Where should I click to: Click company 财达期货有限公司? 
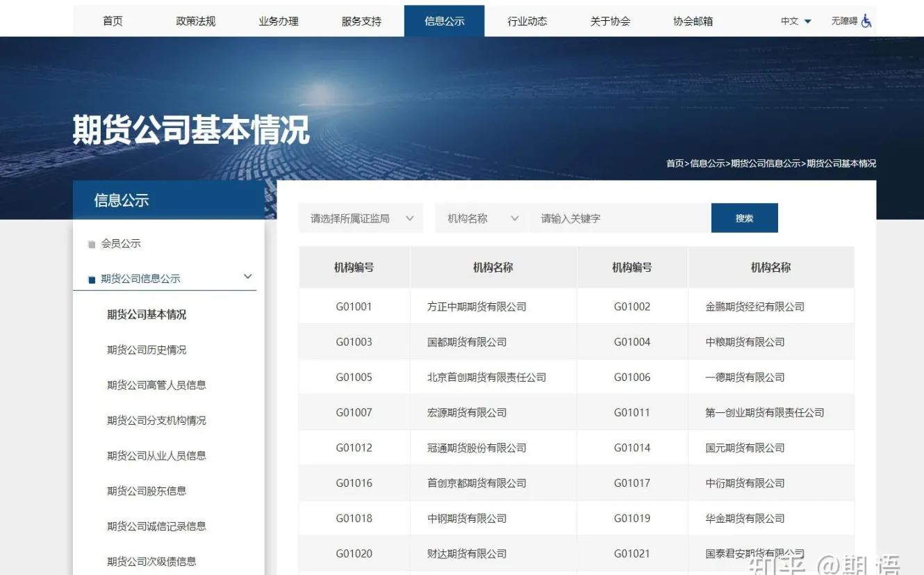pos(467,554)
